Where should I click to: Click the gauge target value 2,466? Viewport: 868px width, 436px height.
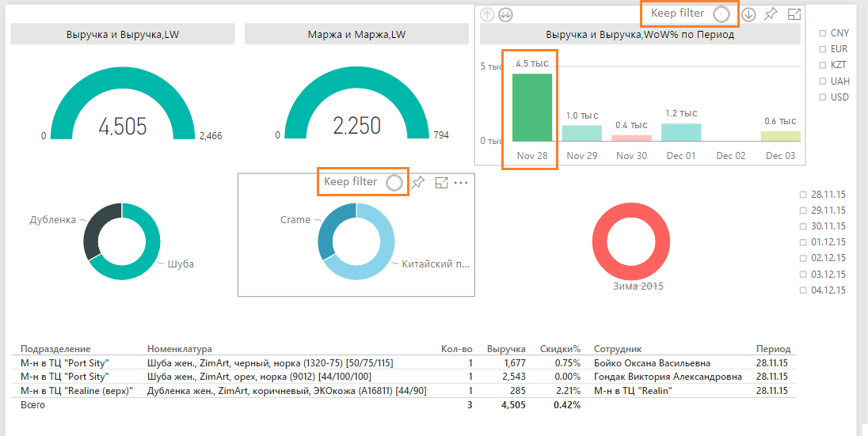211,135
